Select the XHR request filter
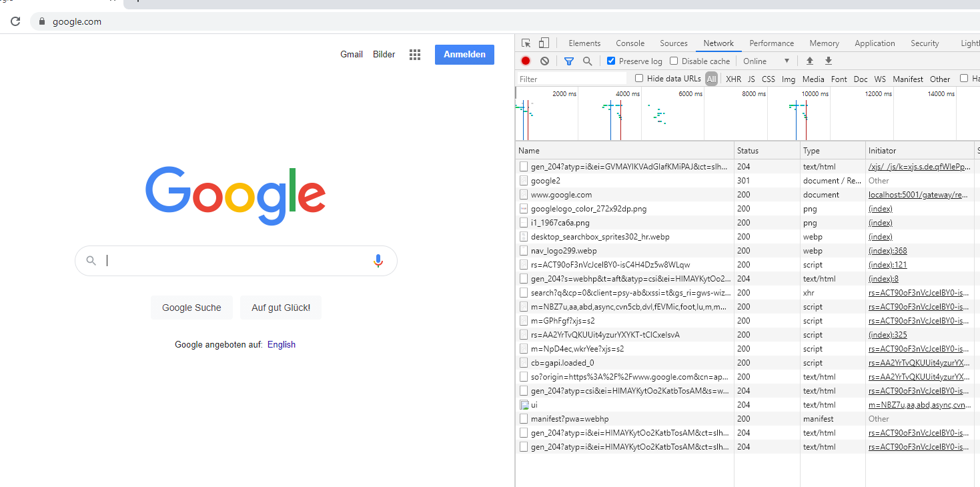 pyautogui.click(x=732, y=79)
